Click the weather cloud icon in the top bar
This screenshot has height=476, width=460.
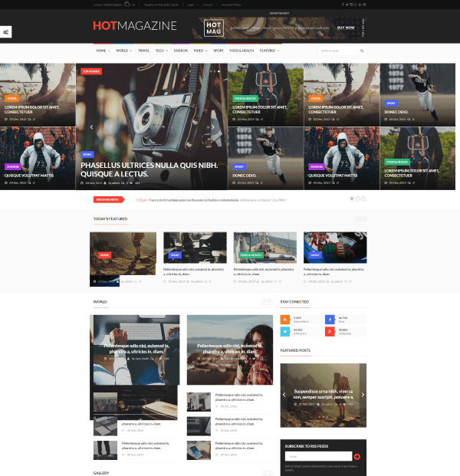pyautogui.click(x=127, y=5)
